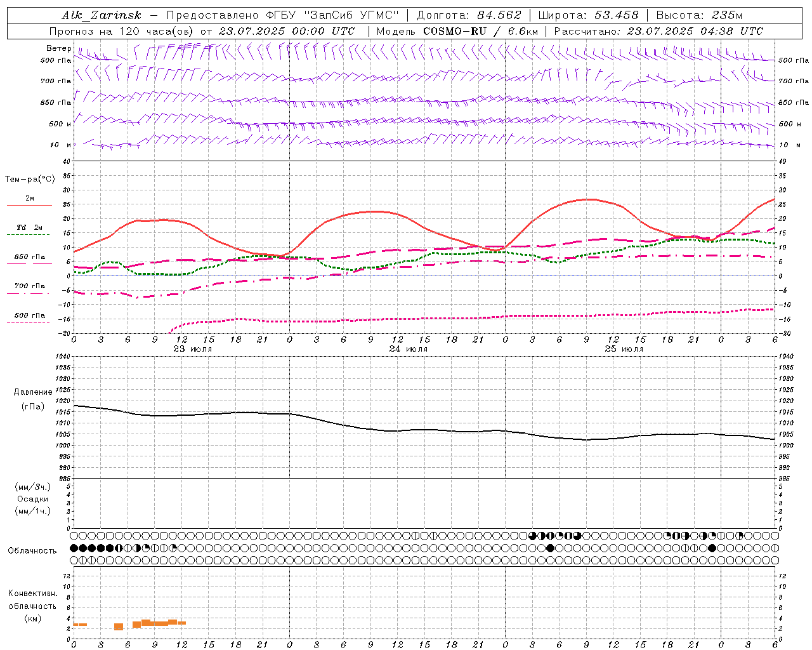Image resolution: width=812 pixels, height=650 pixels.
Task: Select the Конвективн. convective cloud label
Action: (x=33, y=594)
